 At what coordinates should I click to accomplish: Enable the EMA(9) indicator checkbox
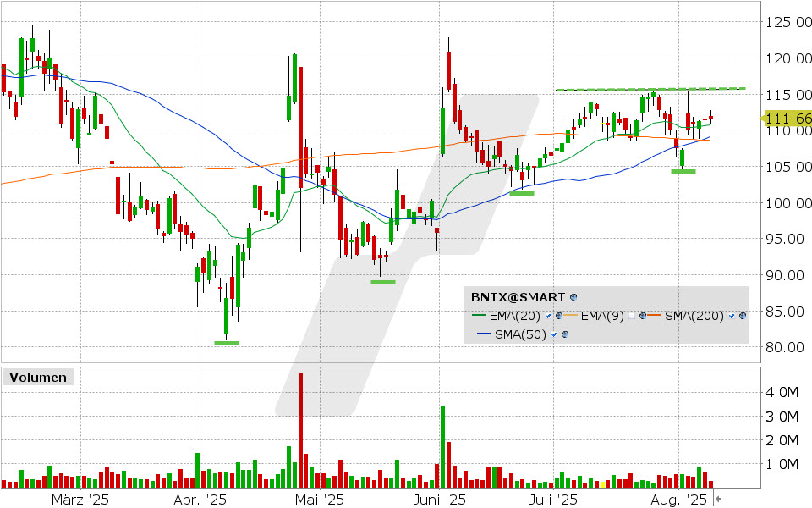[631, 316]
